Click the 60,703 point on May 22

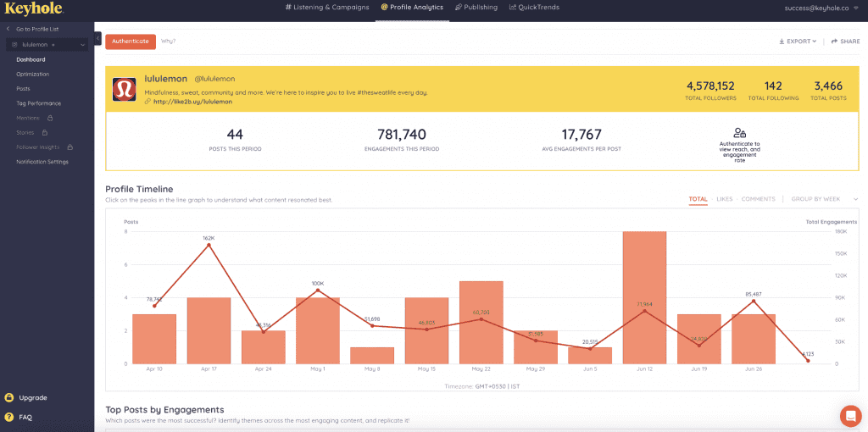(x=481, y=319)
